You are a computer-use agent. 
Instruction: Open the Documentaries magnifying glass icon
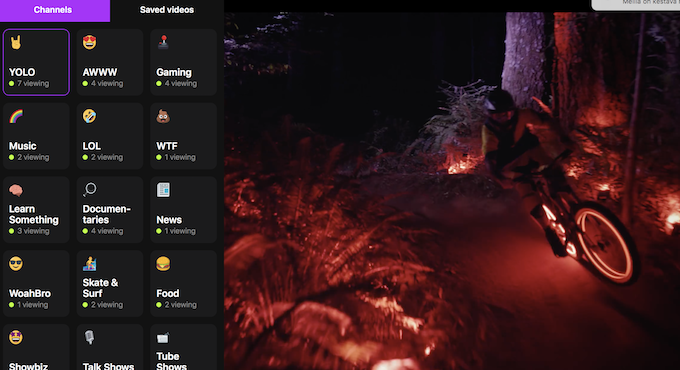(x=90, y=190)
